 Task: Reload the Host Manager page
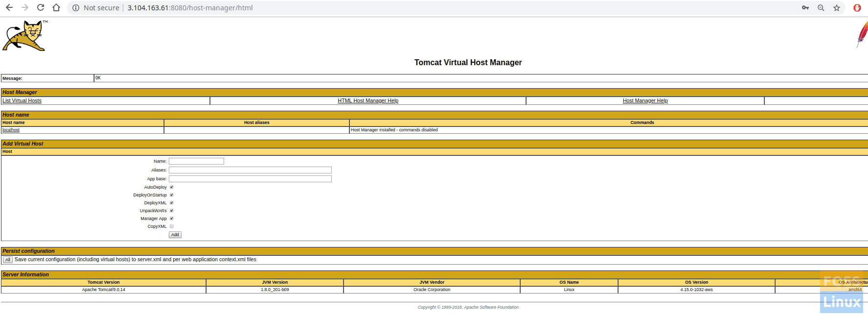tap(41, 8)
